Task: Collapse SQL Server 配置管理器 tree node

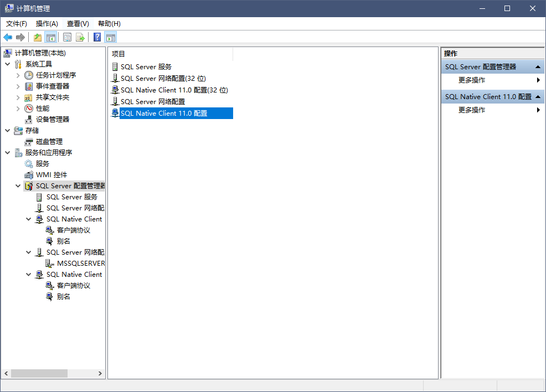Action: 18,186
